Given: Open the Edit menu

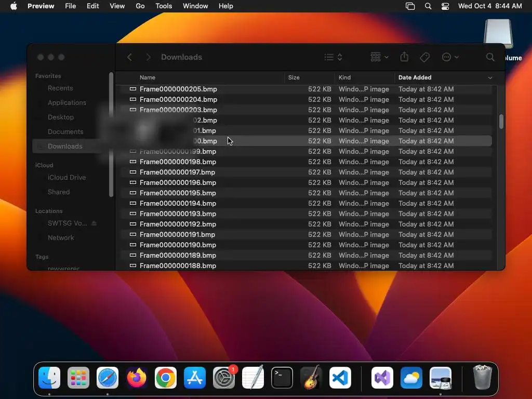Looking at the screenshot, I should pyautogui.click(x=92, y=6).
